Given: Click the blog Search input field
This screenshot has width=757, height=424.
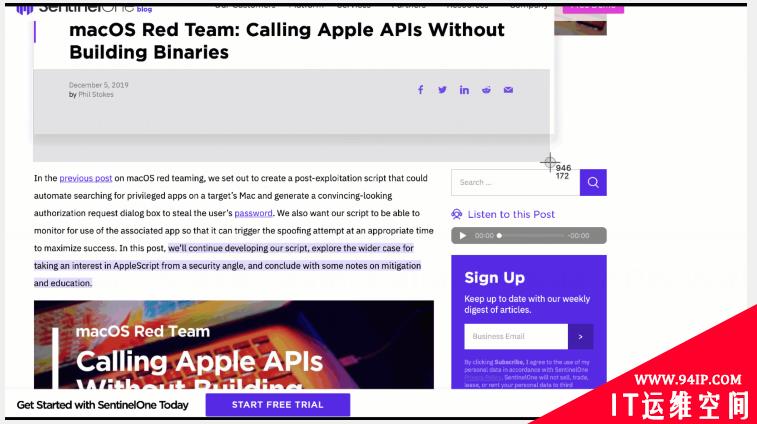Looking at the screenshot, I should [x=516, y=182].
